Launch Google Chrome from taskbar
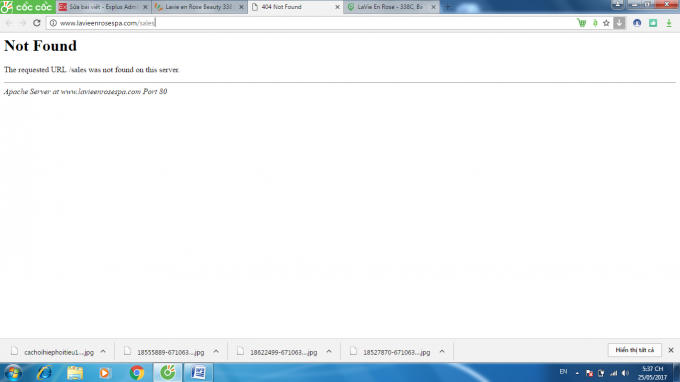680x382 pixels. point(137,373)
